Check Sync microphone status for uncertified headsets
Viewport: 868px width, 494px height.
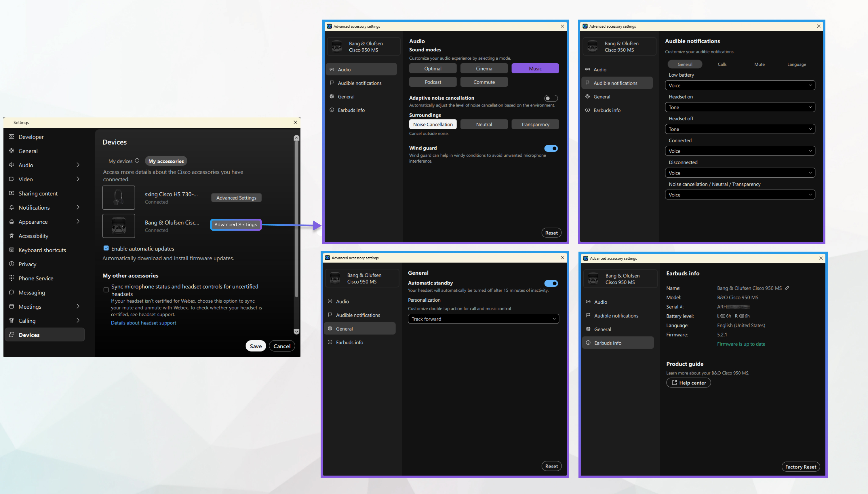(106, 290)
